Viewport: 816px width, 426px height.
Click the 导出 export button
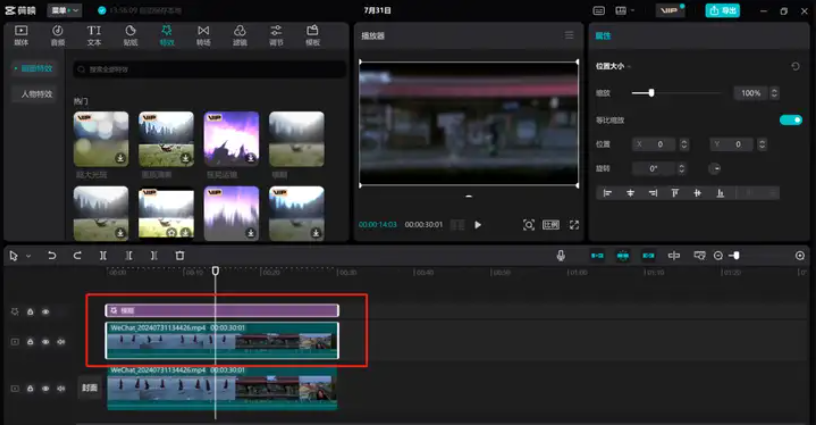pyautogui.click(x=722, y=10)
